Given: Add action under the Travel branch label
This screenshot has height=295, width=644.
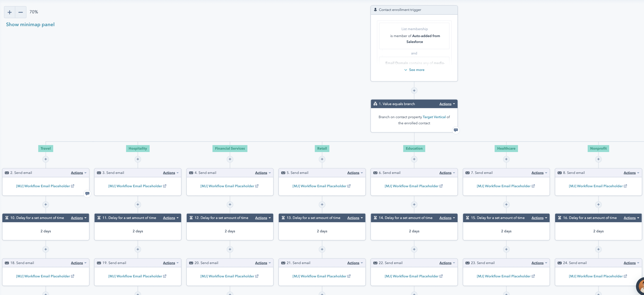Looking at the screenshot, I should [x=46, y=159].
